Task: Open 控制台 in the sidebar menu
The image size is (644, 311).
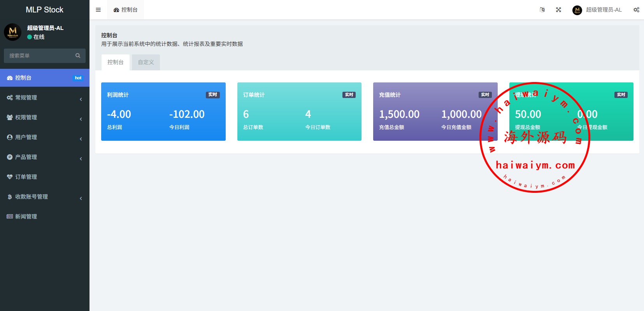Action: [x=23, y=78]
